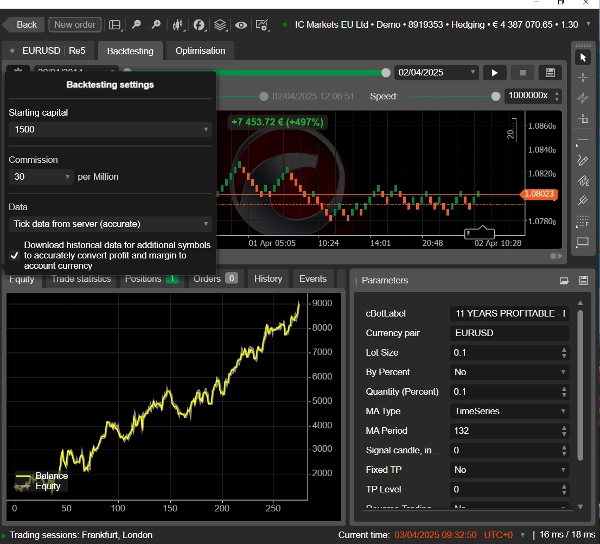Click the Back button
Viewport: 600px width, 544px height.
(x=24, y=25)
